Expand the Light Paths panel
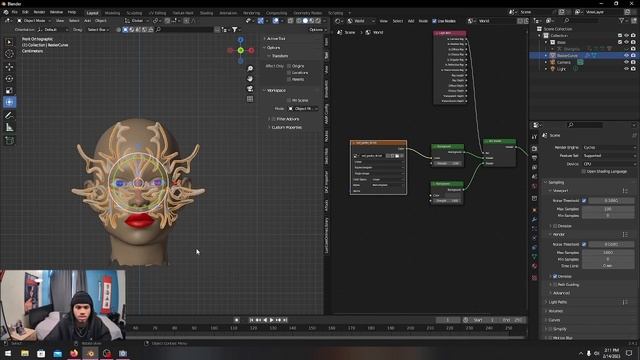 tap(558, 302)
